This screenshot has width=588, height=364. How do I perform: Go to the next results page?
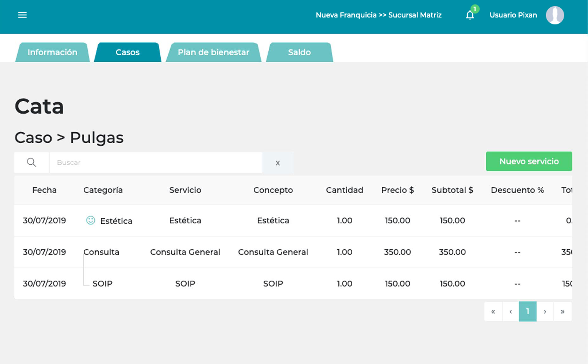click(545, 311)
